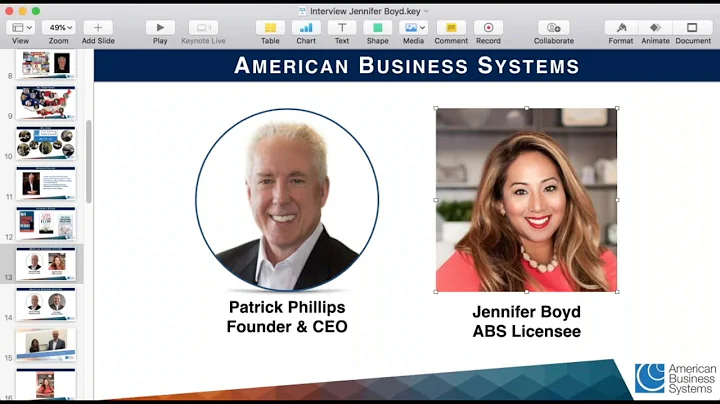This screenshot has height=404, width=720.
Task: Click the top-middle image resize handle
Action: click(527, 108)
